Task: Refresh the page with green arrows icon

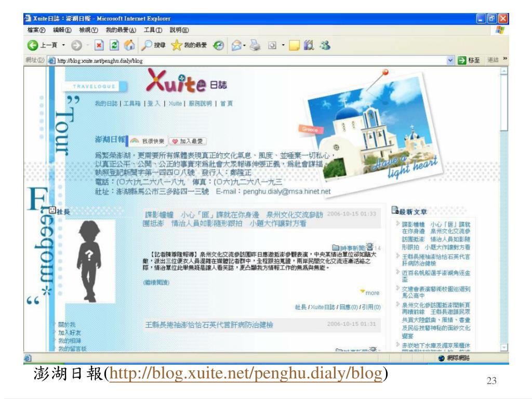Action: pyautogui.click(x=114, y=45)
